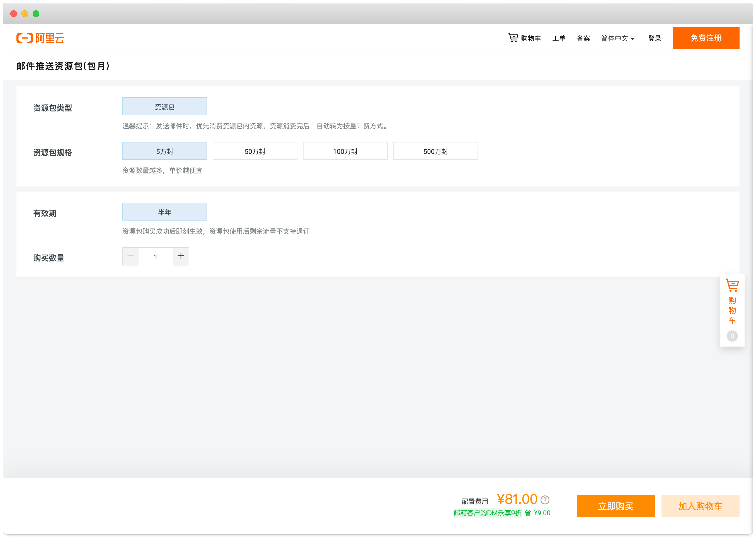Decrease purchase quantity with minus button

(x=130, y=256)
